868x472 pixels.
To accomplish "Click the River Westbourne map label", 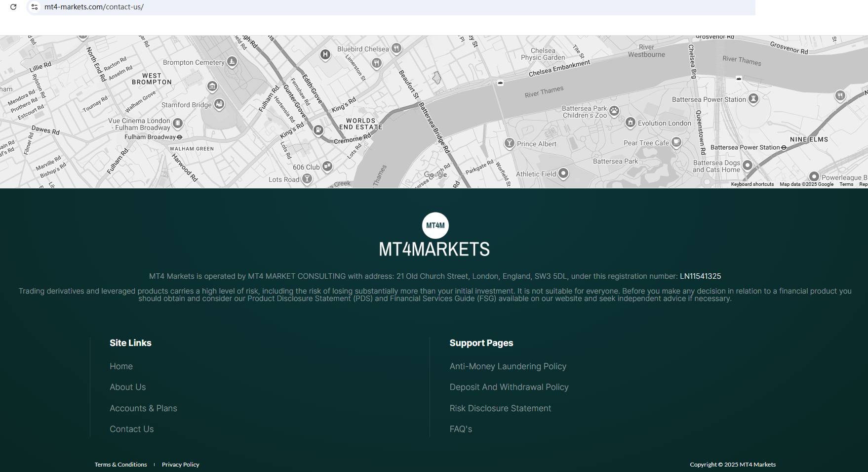I will (x=646, y=51).
